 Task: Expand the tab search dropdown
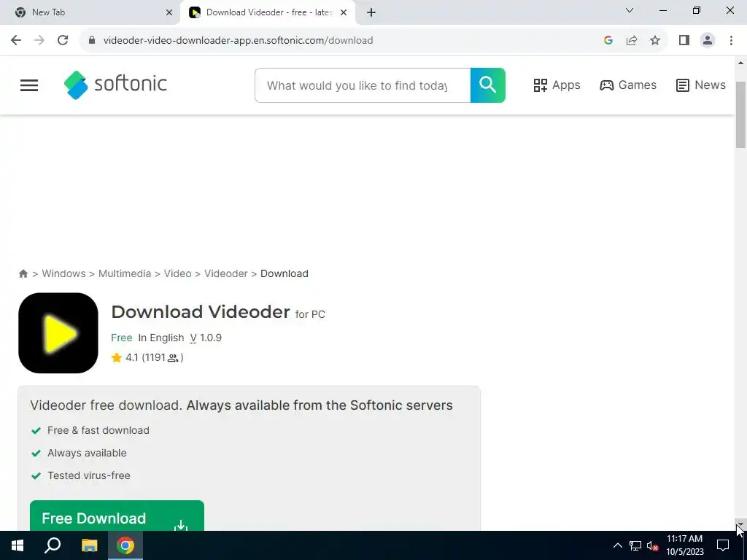point(630,10)
